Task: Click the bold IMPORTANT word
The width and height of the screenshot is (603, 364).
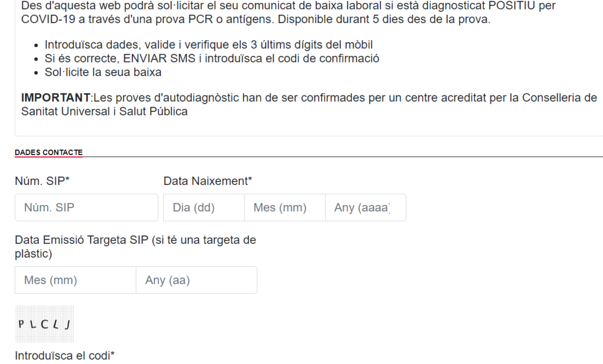Action: (x=56, y=98)
